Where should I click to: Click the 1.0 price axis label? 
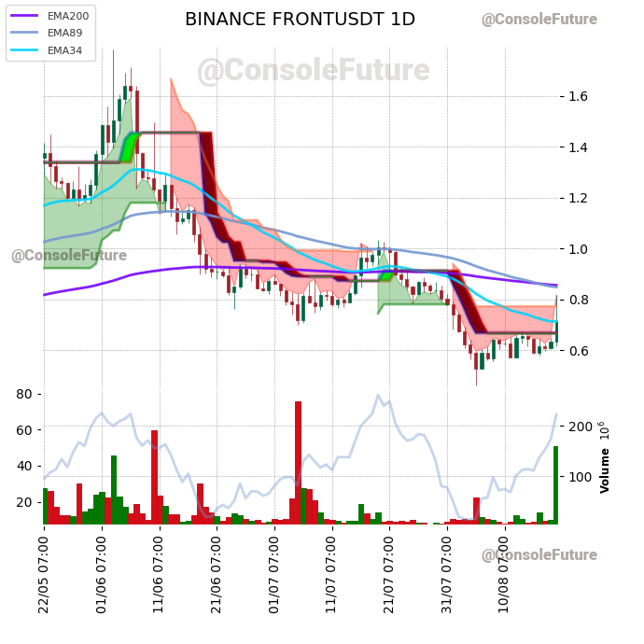pos(579,249)
